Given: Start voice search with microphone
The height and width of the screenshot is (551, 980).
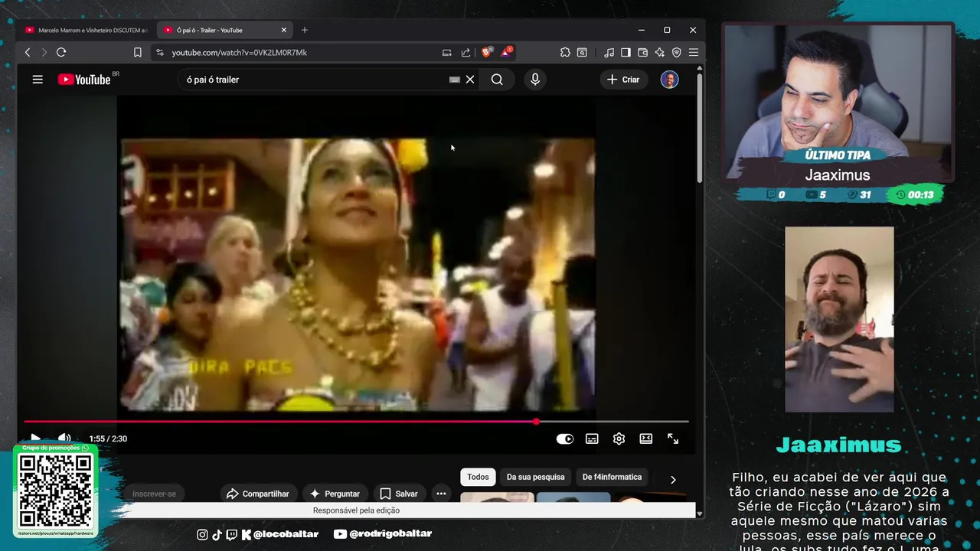Looking at the screenshot, I should (535, 80).
